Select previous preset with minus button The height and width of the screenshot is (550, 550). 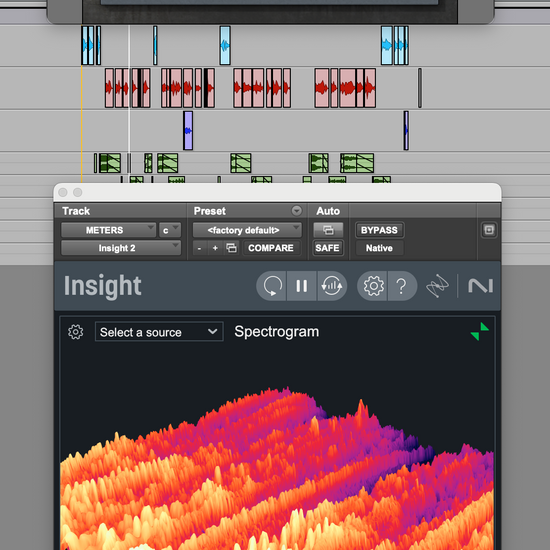pyautogui.click(x=199, y=248)
